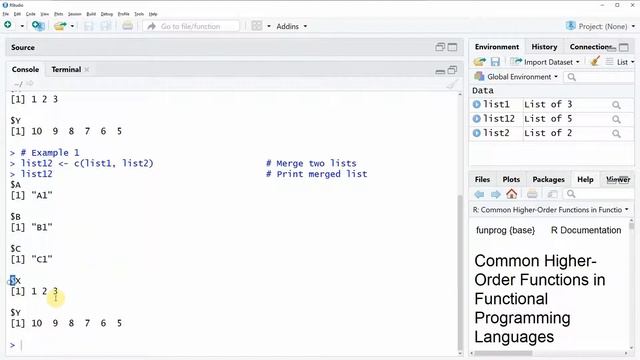The image size is (640, 360).
Task: Switch to the Environment tab
Action: point(497,47)
